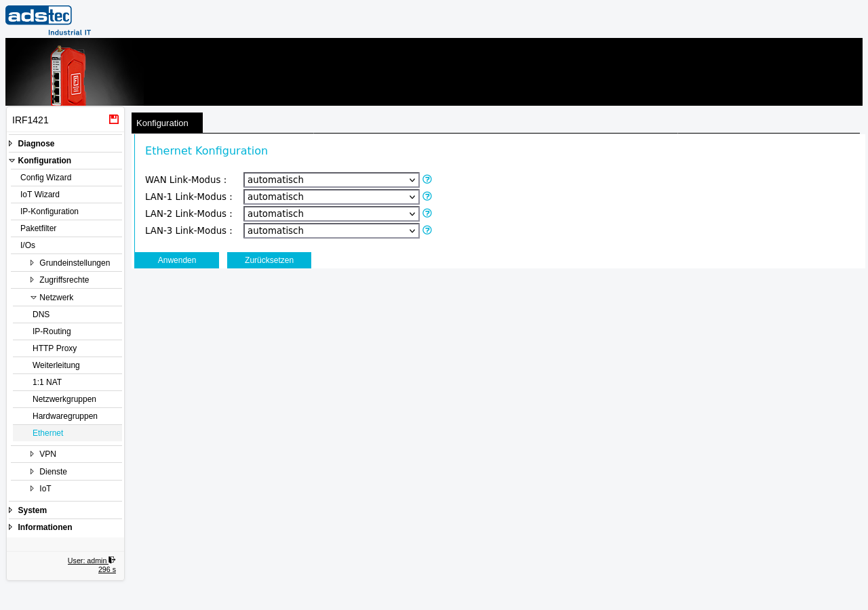This screenshot has width=868, height=610.
Task: Click the Anwenden button
Action: (177, 260)
